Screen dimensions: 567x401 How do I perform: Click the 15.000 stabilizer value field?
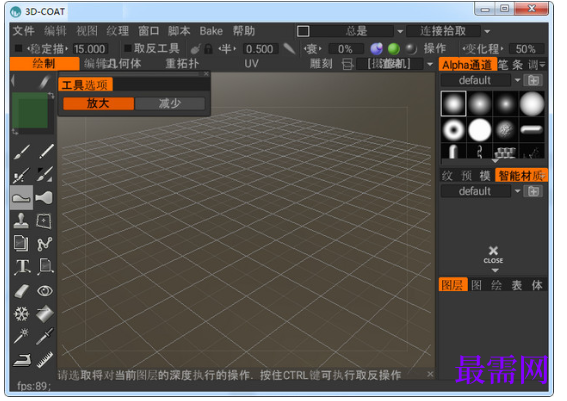coord(90,49)
